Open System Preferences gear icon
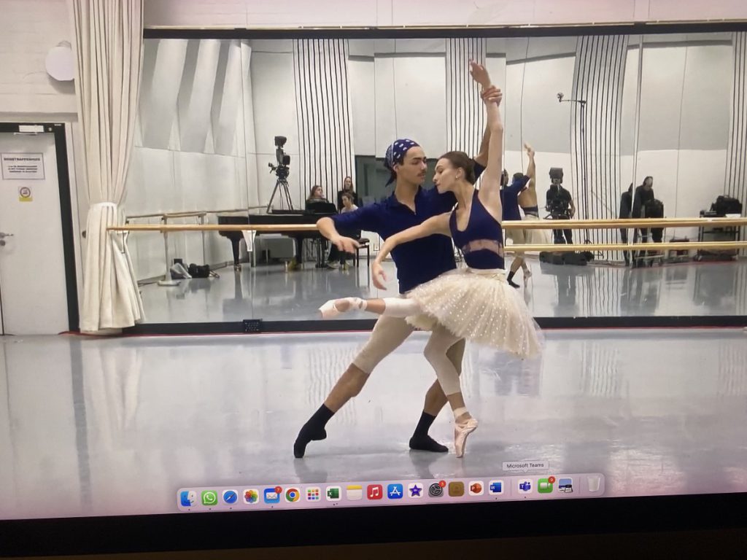 coord(436,490)
